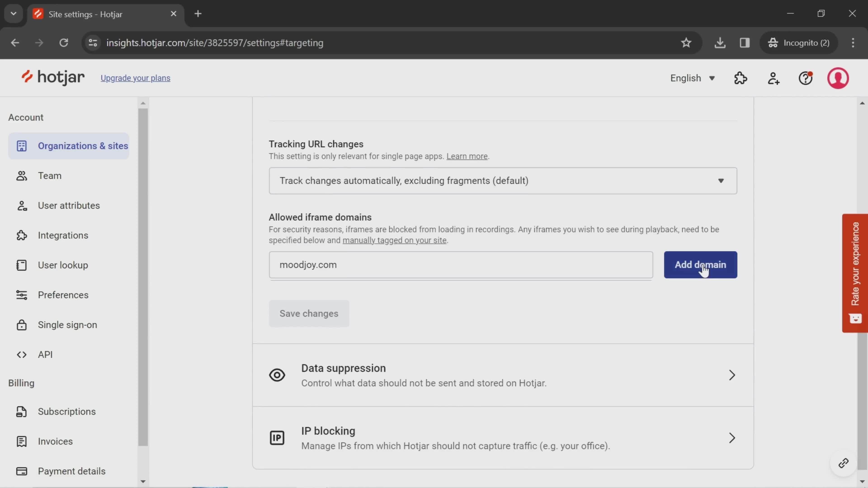Click the Tracking URL changes heading
868x488 pixels.
(x=316, y=144)
